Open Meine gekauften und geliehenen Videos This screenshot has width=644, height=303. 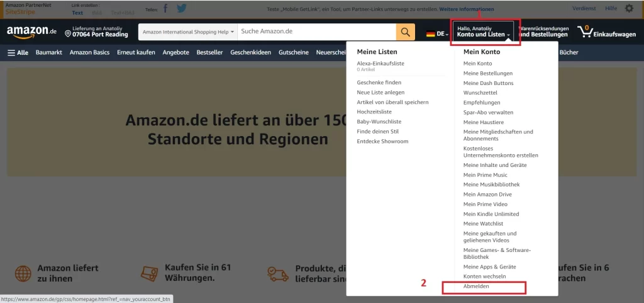490,237
